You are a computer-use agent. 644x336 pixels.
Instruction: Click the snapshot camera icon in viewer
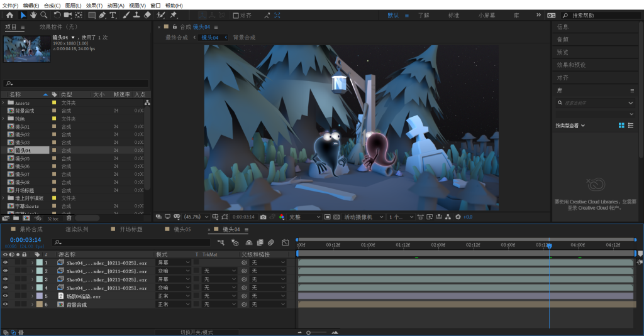[264, 217]
